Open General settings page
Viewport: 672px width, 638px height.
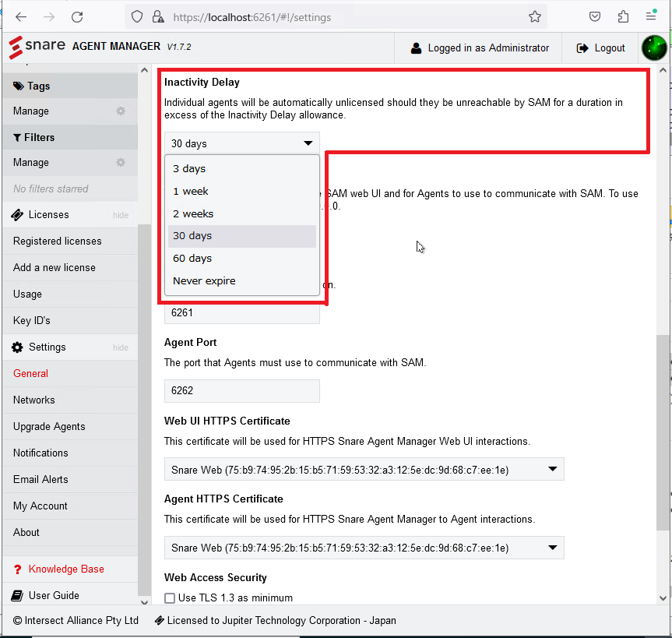coord(70,374)
